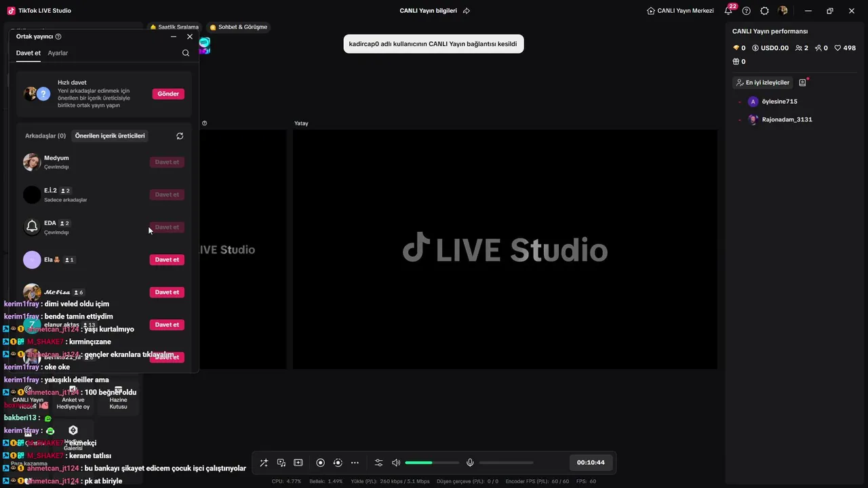
Task: Open the notifications bell with 22 badge
Action: click(x=728, y=11)
